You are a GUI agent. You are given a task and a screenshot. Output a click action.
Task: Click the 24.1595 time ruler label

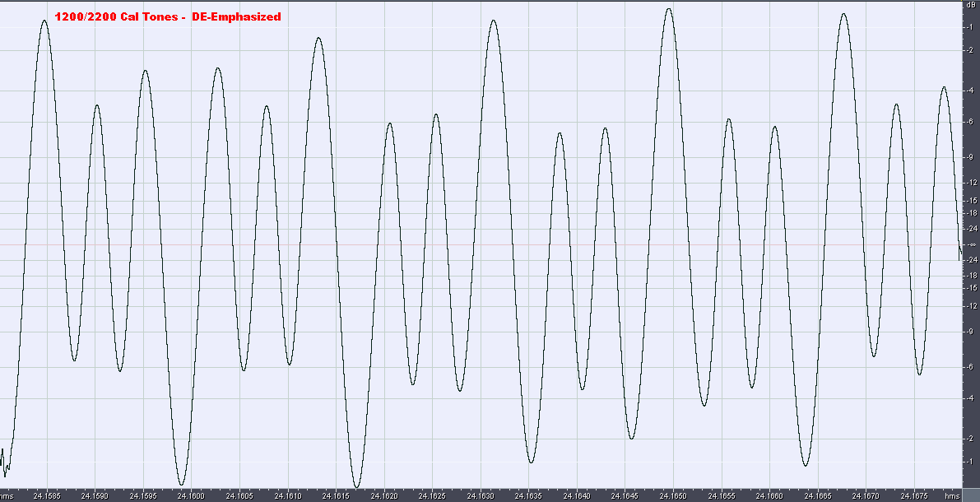point(143,496)
